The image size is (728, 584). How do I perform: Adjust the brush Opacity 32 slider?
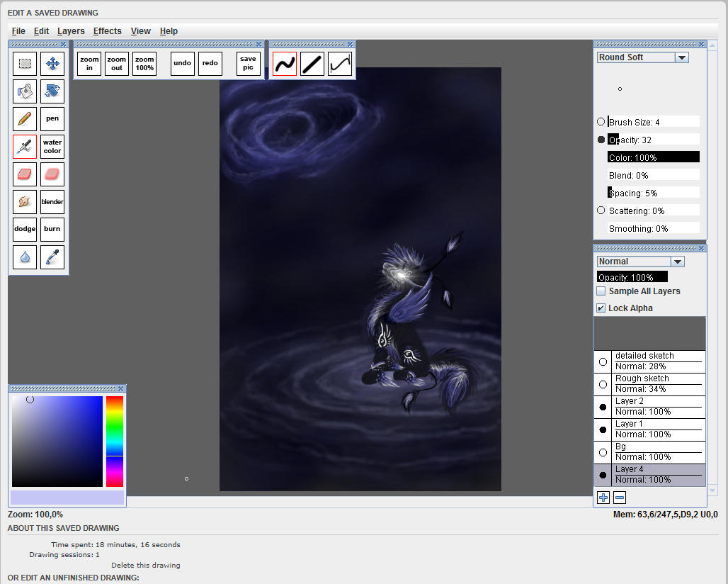pos(653,140)
